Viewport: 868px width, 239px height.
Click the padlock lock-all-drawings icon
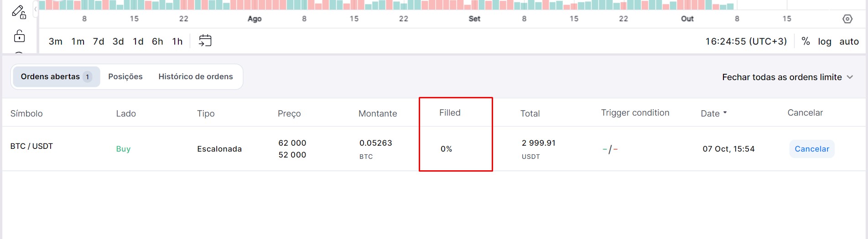19,36
